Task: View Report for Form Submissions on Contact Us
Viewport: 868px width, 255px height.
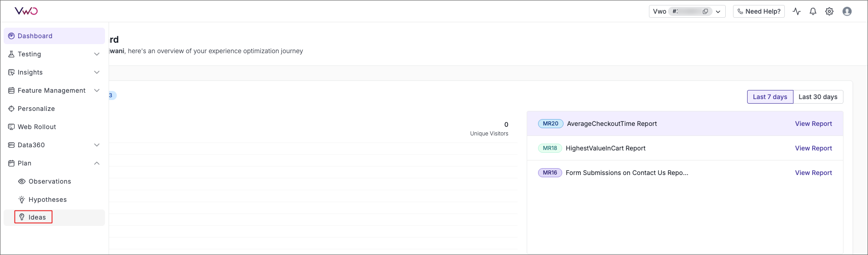Action: [x=813, y=173]
